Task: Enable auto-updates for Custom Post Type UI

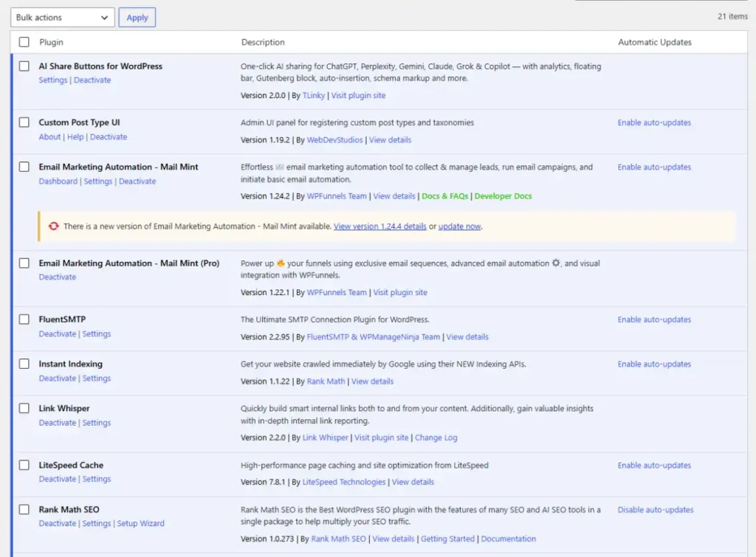Action: point(654,122)
